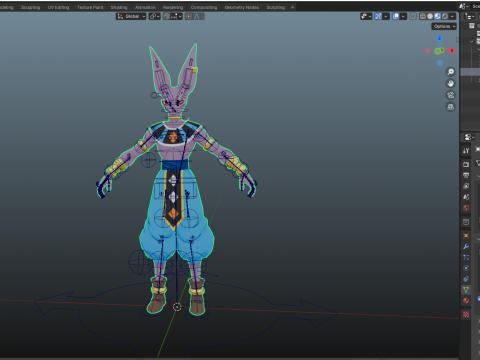Toggle the camera view button
This screenshot has height=360, width=480.
(451, 95)
